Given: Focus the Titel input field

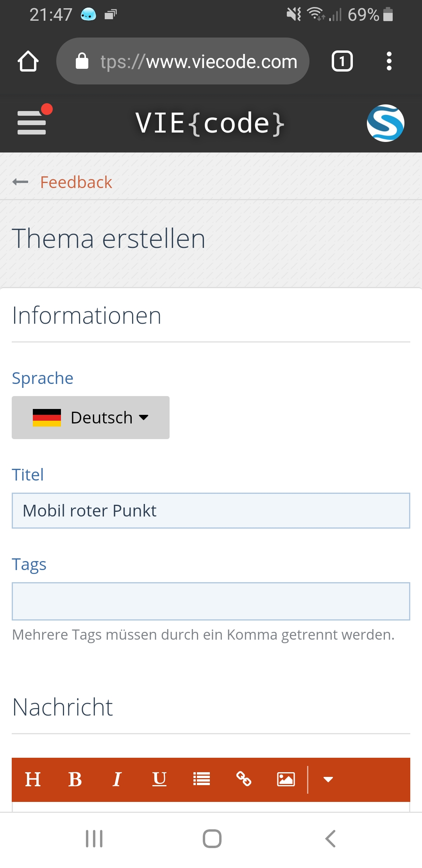Looking at the screenshot, I should [211, 511].
